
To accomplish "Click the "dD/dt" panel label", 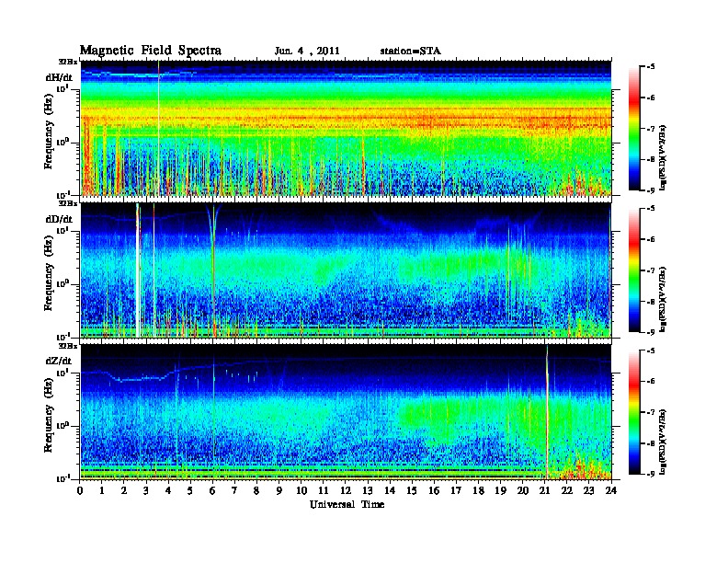I will pyautogui.click(x=59, y=219).
